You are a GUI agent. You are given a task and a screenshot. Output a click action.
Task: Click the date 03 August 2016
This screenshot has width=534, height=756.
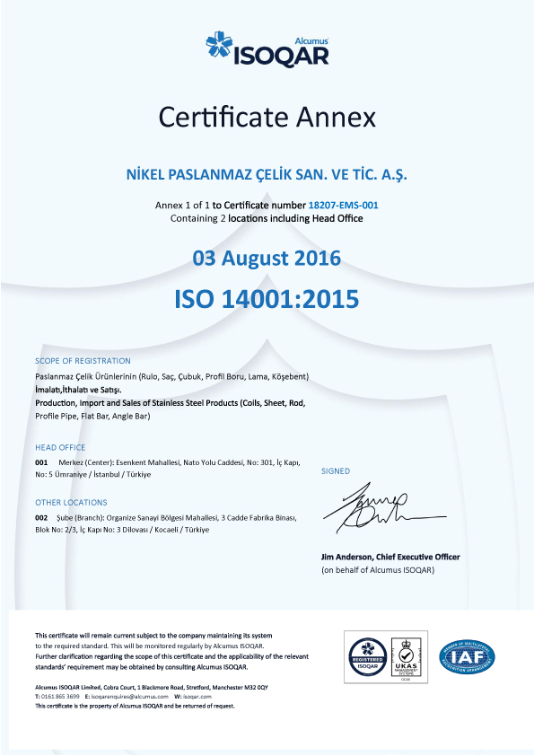267,258
